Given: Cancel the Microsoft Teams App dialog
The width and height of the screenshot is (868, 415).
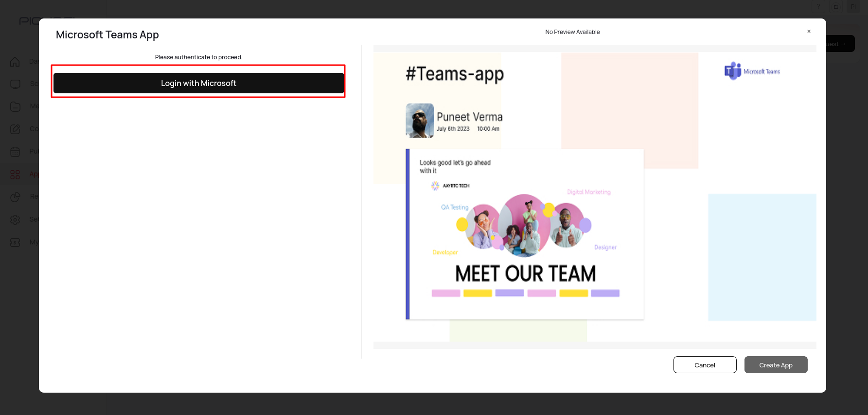Looking at the screenshot, I should [705, 365].
